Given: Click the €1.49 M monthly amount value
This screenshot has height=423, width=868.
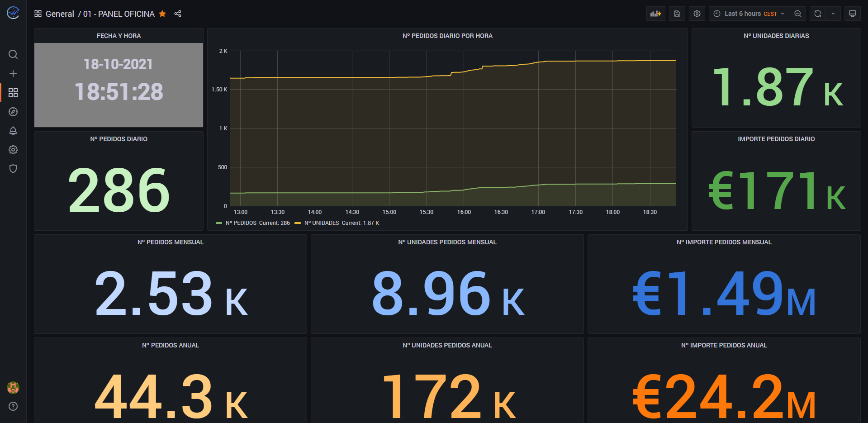Looking at the screenshot, I should 724,294.
